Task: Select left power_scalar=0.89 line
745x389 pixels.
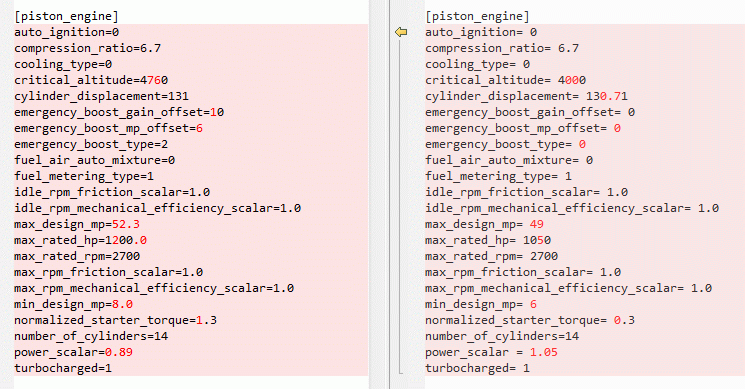Action: (73, 352)
